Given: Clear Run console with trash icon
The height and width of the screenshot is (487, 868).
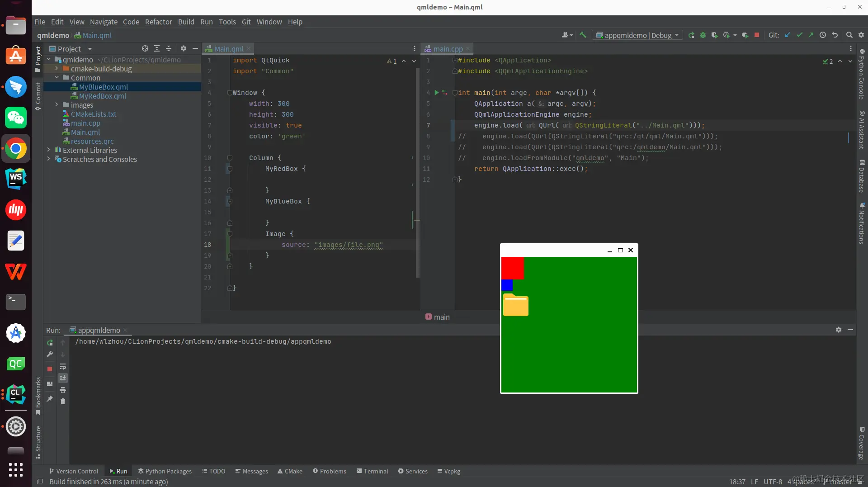Looking at the screenshot, I should 63,402.
